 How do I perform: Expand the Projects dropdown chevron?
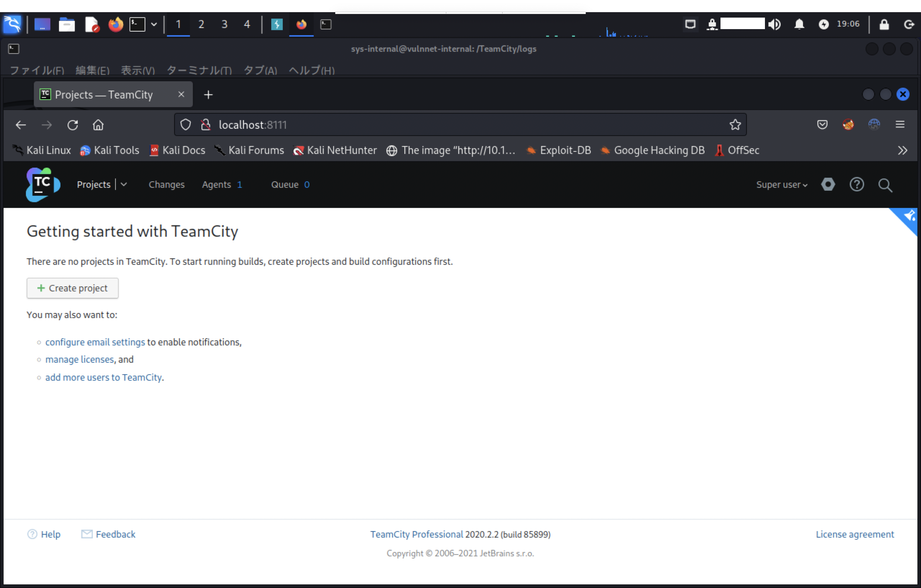[x=123, y=184]
